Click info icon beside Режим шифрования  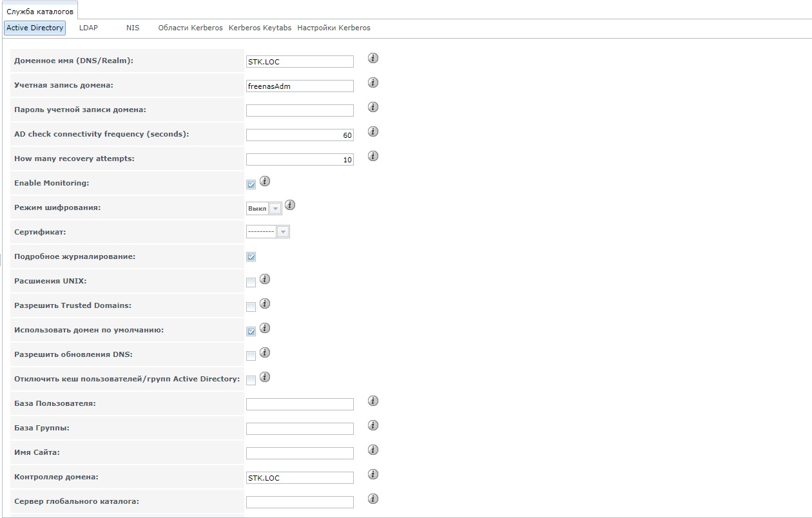pyautogui.click(x=290, y=205)
